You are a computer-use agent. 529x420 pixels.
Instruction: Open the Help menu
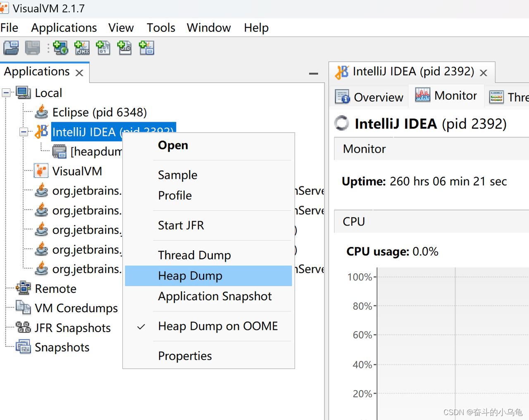[x=256, y=28]
